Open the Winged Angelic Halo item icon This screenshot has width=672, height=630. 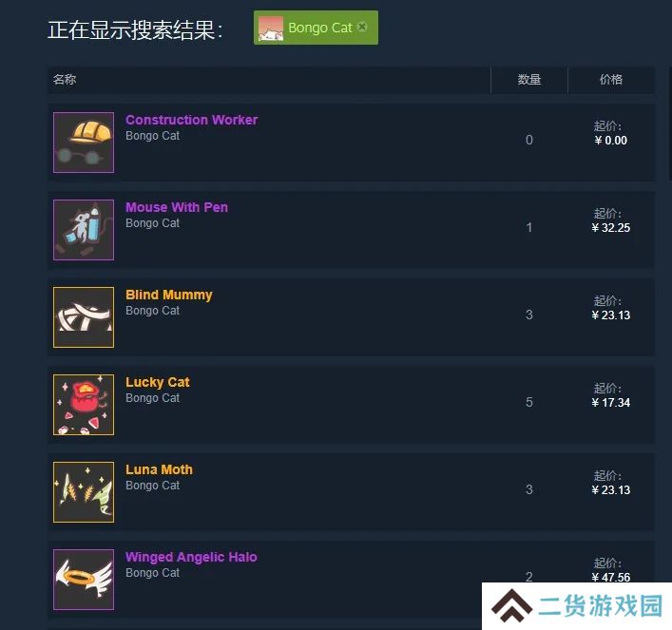84,580
